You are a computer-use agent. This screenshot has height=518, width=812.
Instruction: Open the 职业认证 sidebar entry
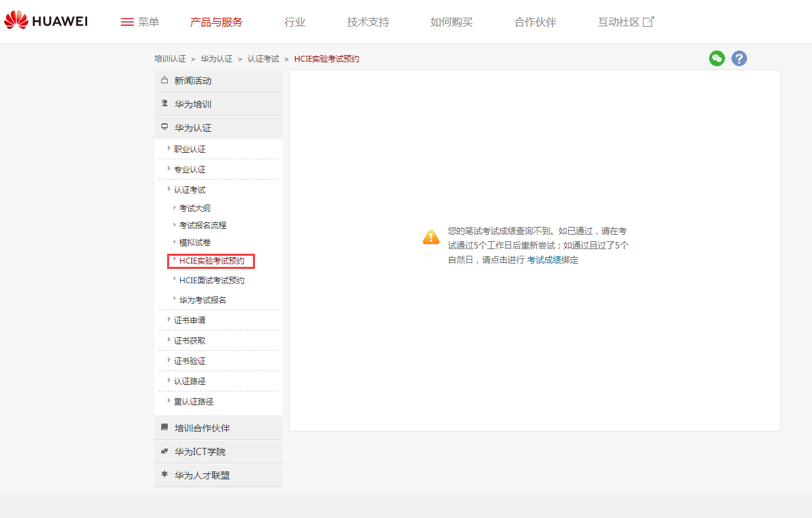coord(190,149)
